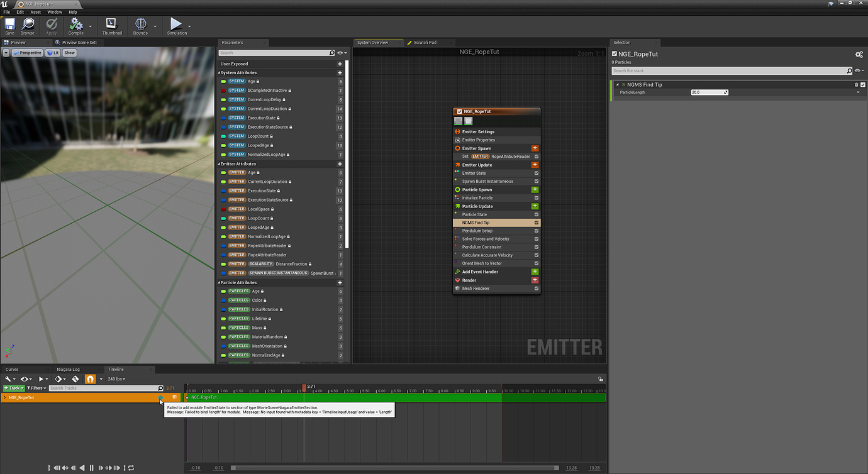868x474 pixels.
Task: Expand the NGE_RopeTut track in the timeline
Action: point(5,397)
